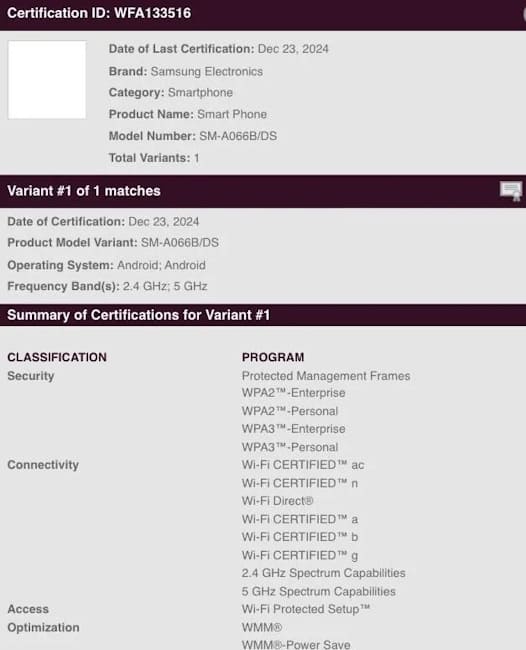The image size is (526, 650).
Task: Click Protected Management Frames program
Action: click(x=326, y=376)
